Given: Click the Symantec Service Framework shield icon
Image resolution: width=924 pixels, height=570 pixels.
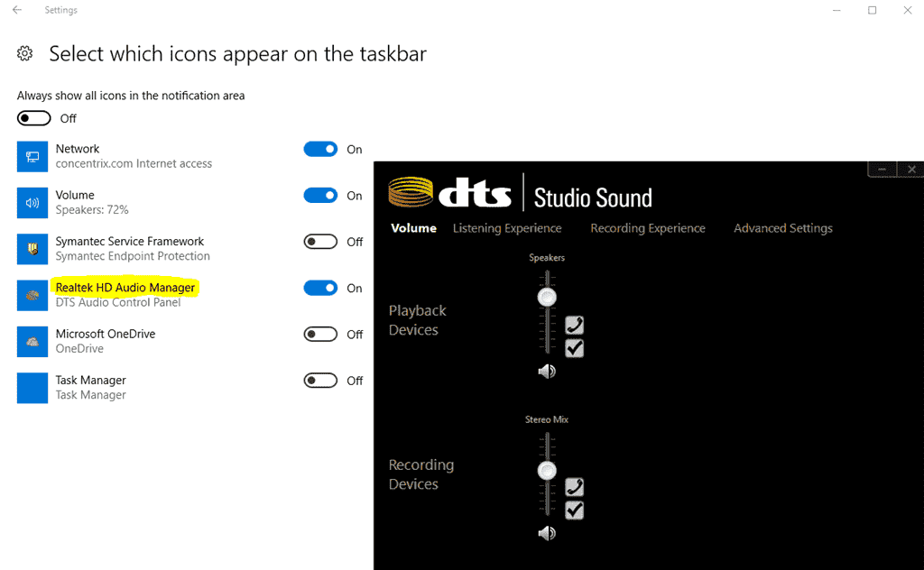Looking at the screenshot, I should [32, 248].
